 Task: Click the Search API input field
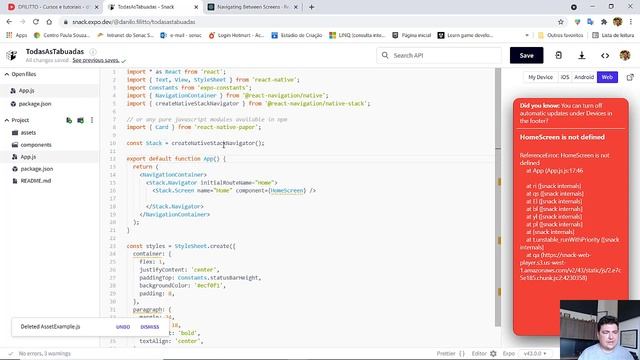point(439,55)
